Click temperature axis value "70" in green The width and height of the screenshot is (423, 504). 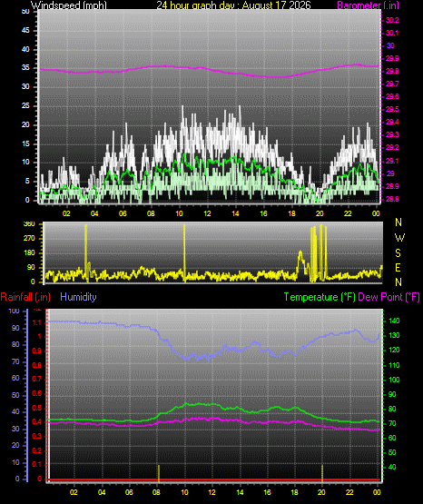(x=392, y=423)
